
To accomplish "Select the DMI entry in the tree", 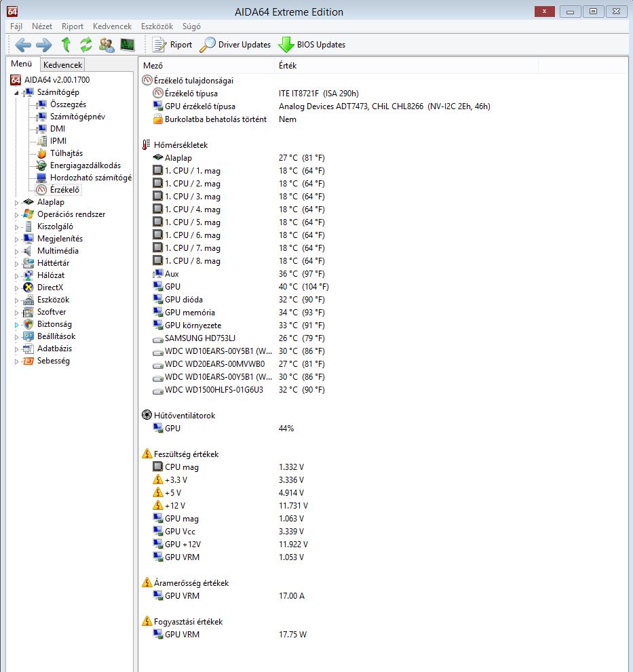I will pos(51,129).
